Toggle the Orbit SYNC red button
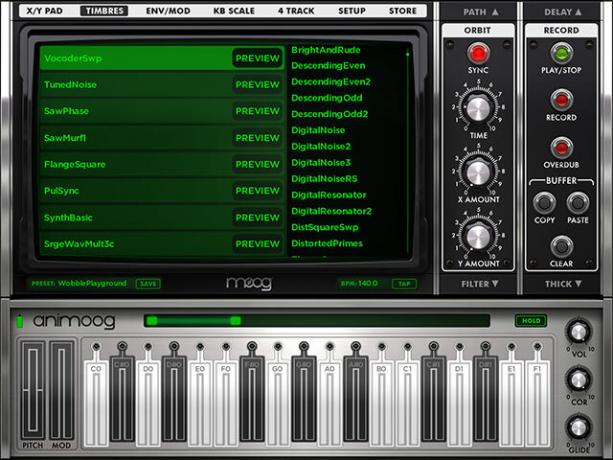Screen dimensions: 613x460 click(x=478, y=53)
